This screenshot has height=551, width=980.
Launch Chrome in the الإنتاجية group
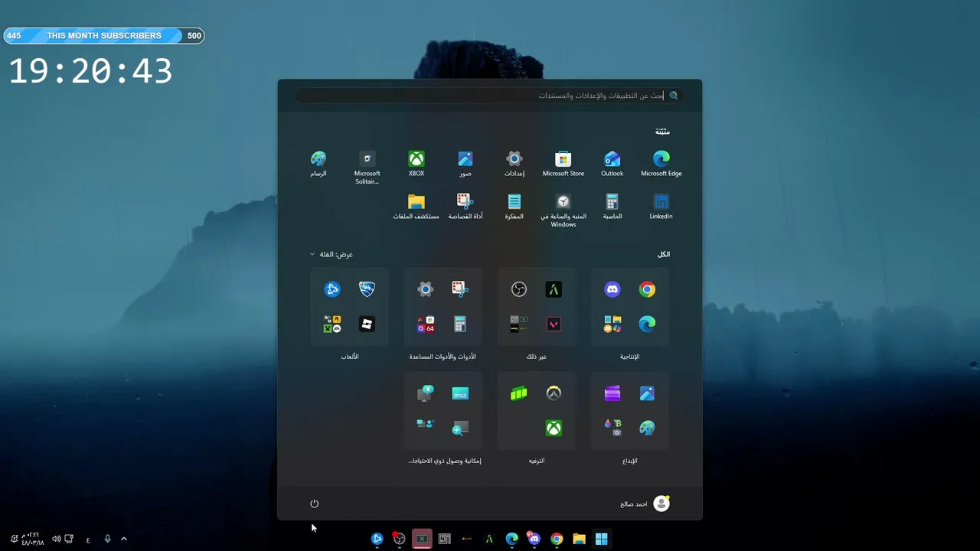click(x=647, y=289)
